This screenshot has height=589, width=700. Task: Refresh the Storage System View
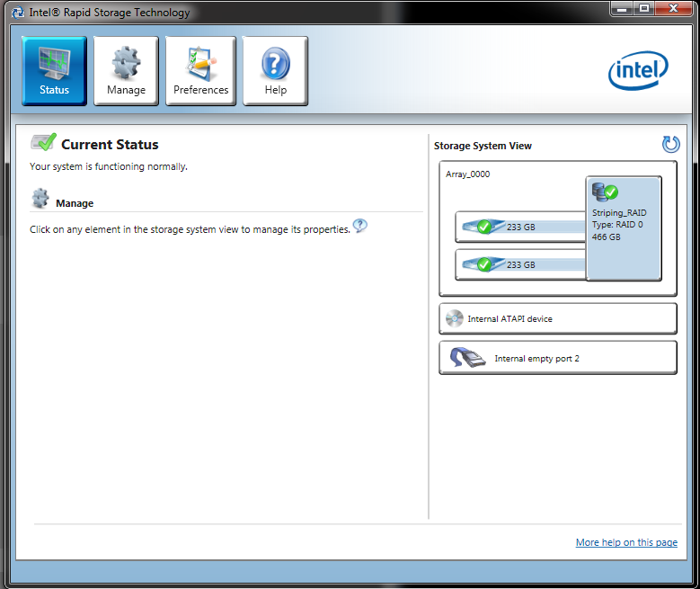tap(670, 145)
